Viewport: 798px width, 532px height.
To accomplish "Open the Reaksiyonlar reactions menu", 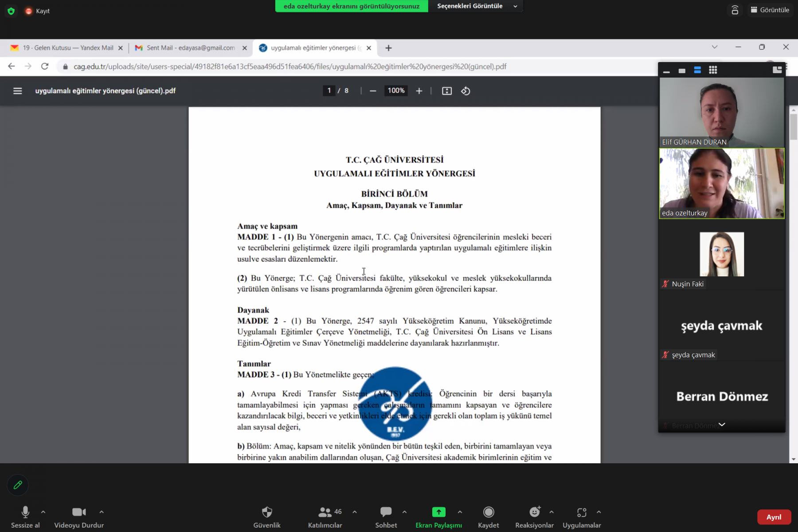I will (x=534, y=517).
